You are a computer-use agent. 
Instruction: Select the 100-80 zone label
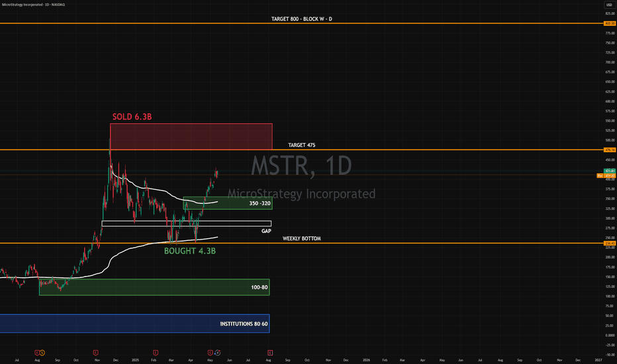click(x=260, y=287)
